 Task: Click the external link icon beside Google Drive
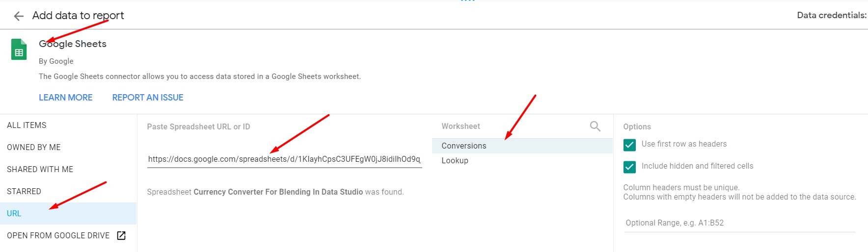[x=121, y=236]
